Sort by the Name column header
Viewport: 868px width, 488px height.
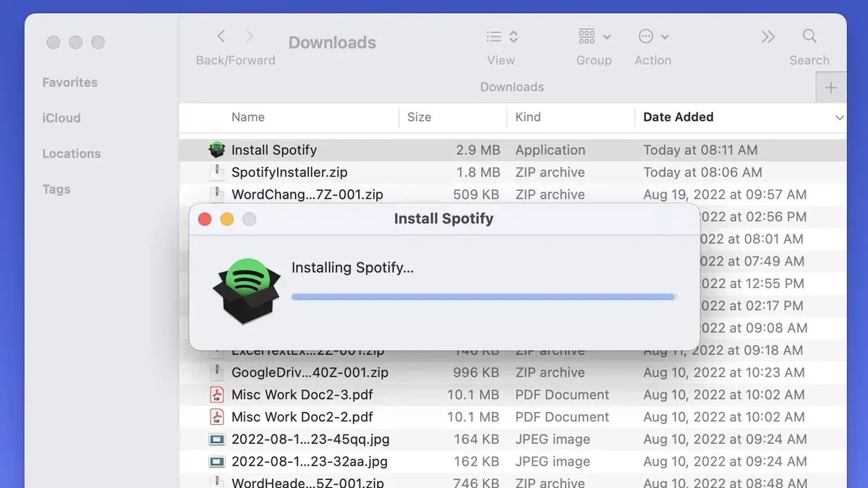(x=248, y=117)
